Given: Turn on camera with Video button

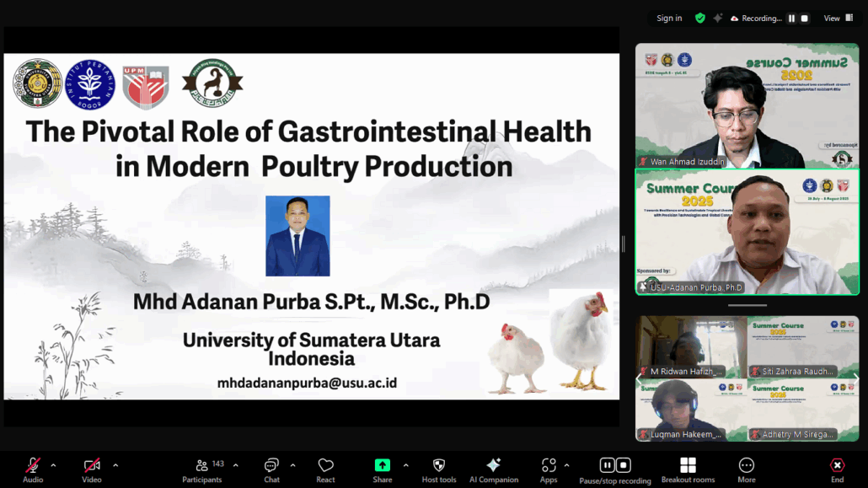Looking at the screenshot, I should [x=92, y=466].
